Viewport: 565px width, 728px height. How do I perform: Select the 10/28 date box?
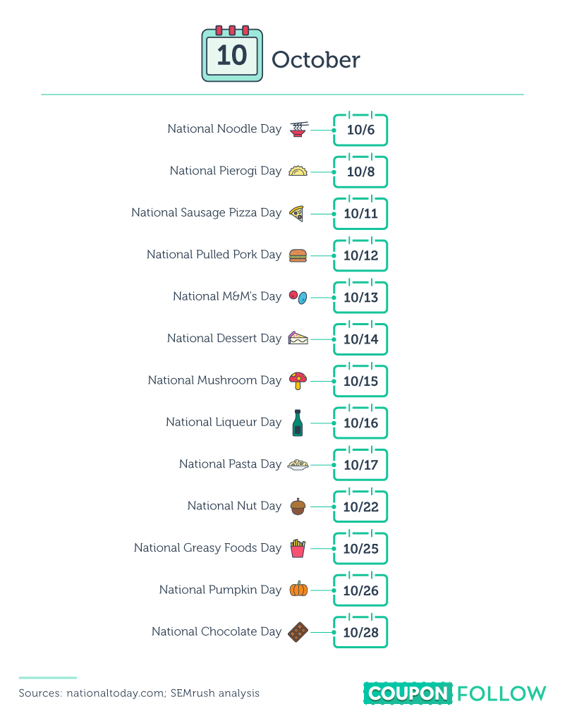point(360,633)
